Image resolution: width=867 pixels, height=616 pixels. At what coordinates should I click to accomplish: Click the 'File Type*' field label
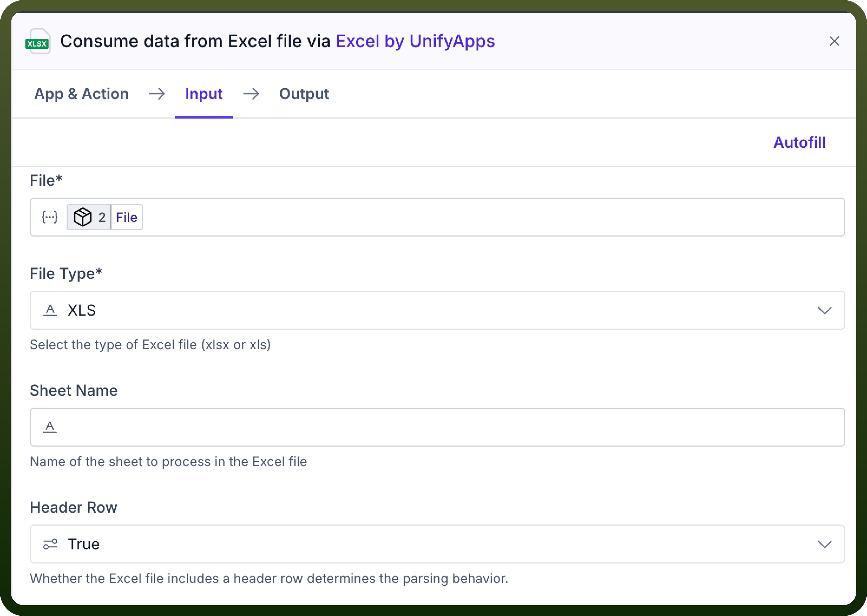[66, 273]
